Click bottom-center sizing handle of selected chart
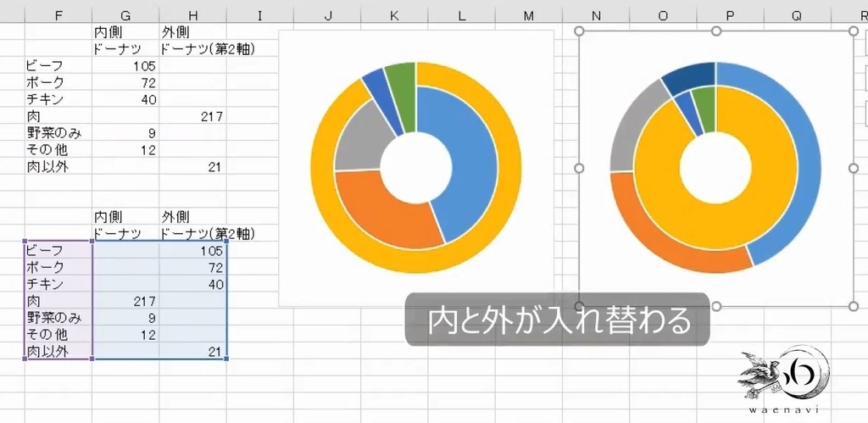 715,306
